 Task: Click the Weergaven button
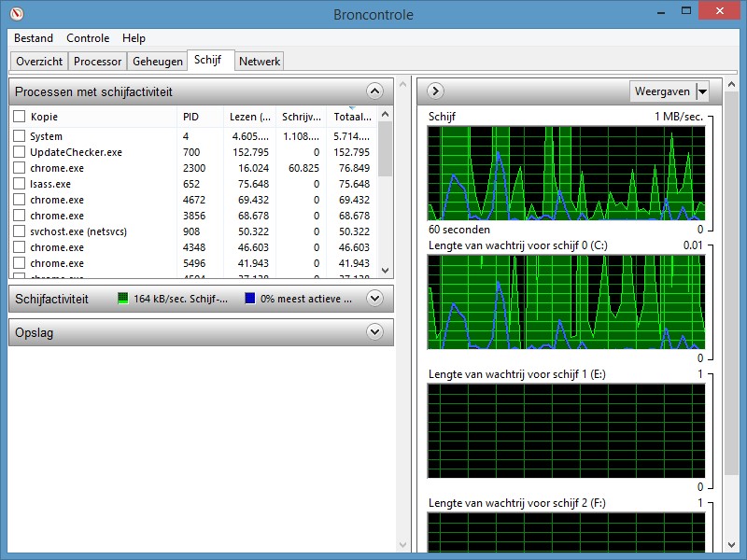662,91
